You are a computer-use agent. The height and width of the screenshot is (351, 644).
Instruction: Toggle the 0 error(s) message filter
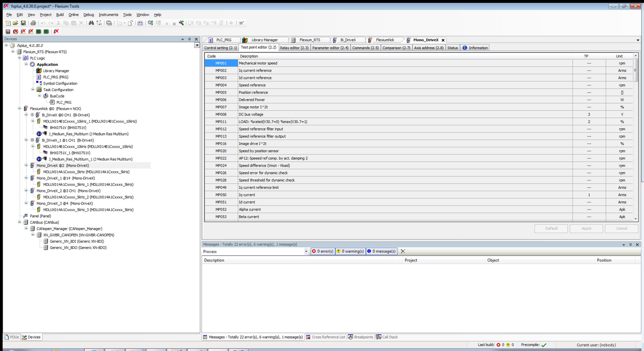323,251
